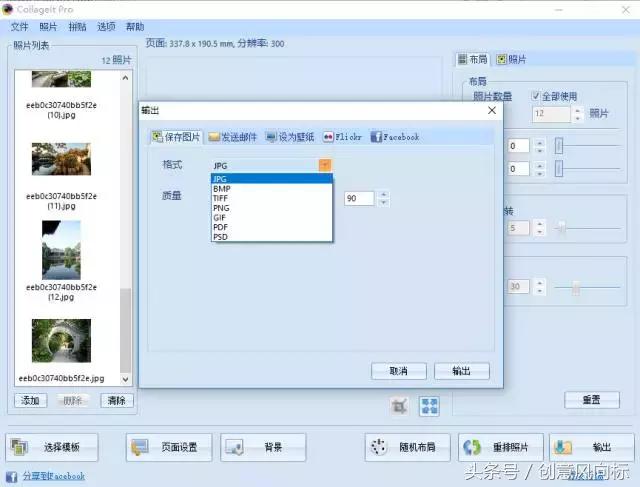This screenshot has width=640, height=487.
Task: Toggle the 全部使用 checkbox
Action: pyautogui.click(x=536, y=96)
